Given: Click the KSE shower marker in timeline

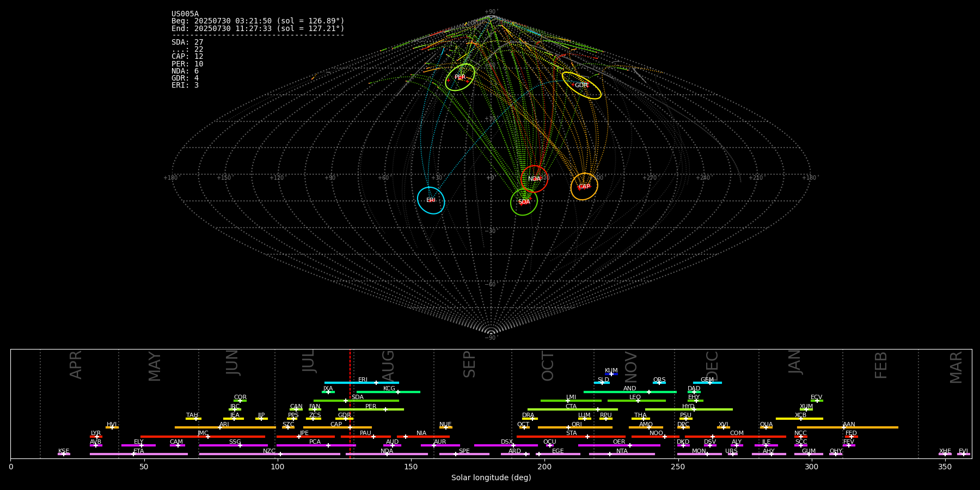Looking at the screenshot, I should coord(64,454).
